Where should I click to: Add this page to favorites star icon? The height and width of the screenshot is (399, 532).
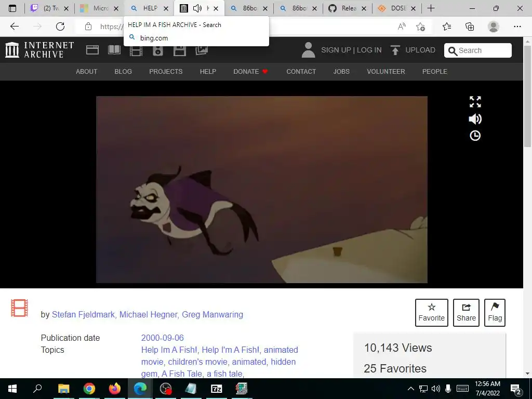(420, 26)
